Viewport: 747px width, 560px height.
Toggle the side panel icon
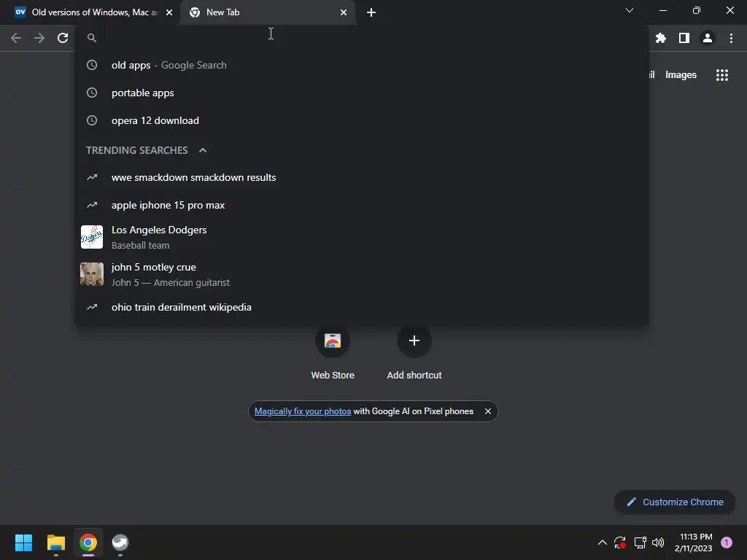point(684,38)
